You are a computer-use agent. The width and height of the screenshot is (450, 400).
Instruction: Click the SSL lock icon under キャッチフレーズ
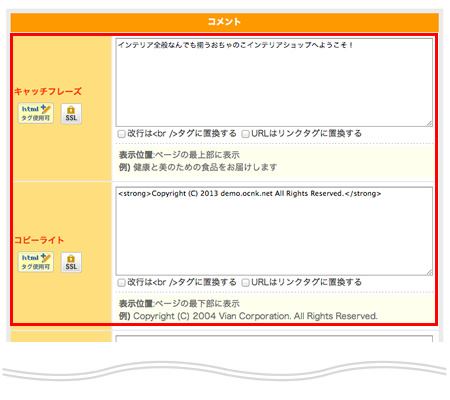pyautogui.click(x=71, y=114)
